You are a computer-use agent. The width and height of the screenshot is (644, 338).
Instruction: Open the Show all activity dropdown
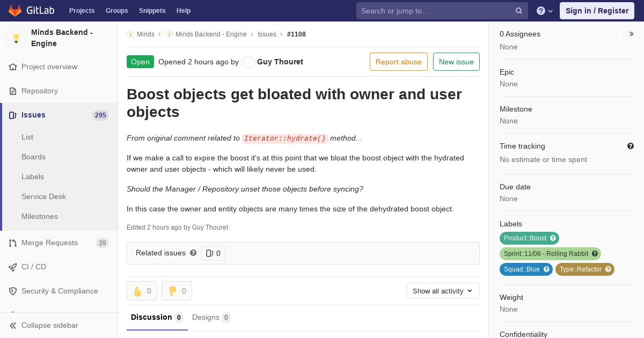[x=443, y=291]
